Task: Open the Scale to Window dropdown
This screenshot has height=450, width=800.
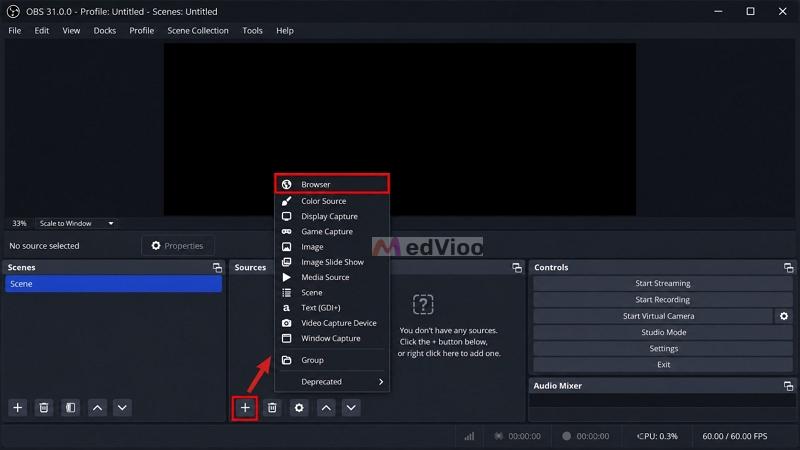Action: tap(77, 223)
